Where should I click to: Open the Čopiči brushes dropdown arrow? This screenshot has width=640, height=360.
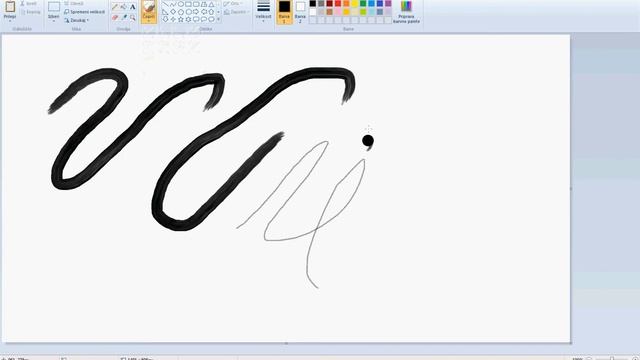(x=149, y=21)
